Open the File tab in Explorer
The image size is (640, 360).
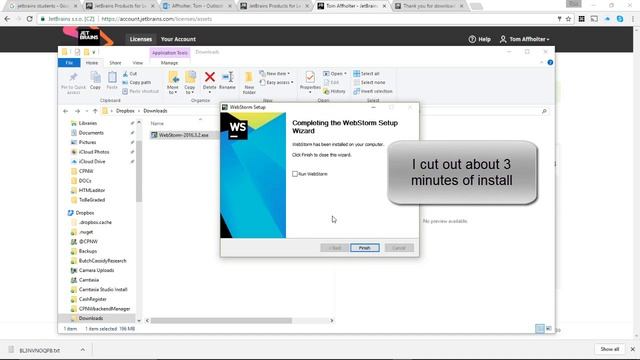click(x=69, y=63)
